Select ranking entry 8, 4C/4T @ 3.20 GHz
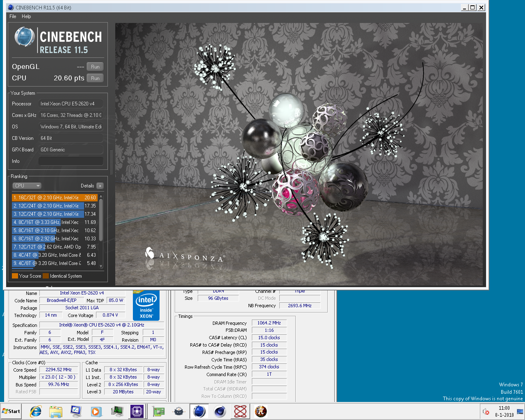525x420 pixels. pyautogui.click(x=55, y=255)
